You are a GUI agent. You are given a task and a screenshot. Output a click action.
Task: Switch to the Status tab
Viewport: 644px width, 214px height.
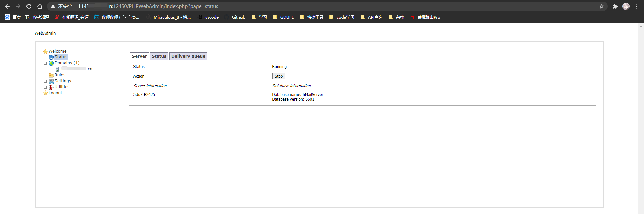(x=159, y=56)
